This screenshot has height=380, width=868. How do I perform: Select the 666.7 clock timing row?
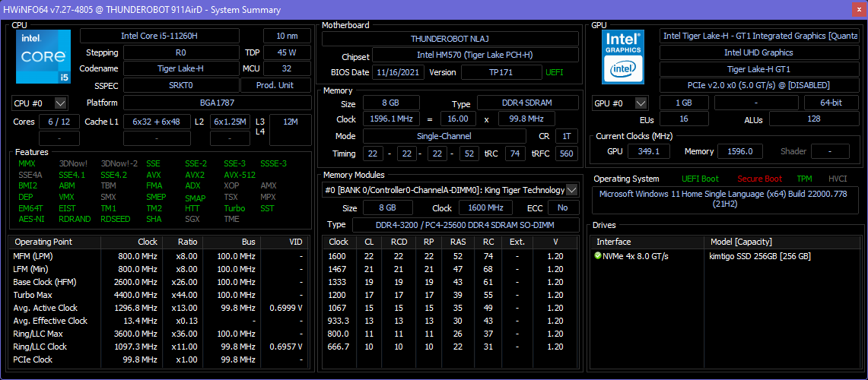click(450, 347)
